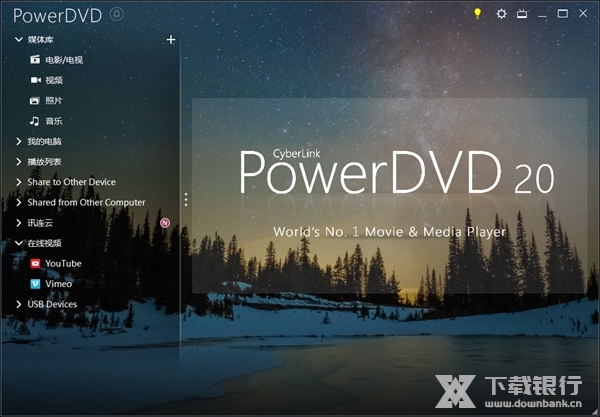Select the 讯连云 label
The height and width of the screenshot is (417, 600).
tap(40, 223)
